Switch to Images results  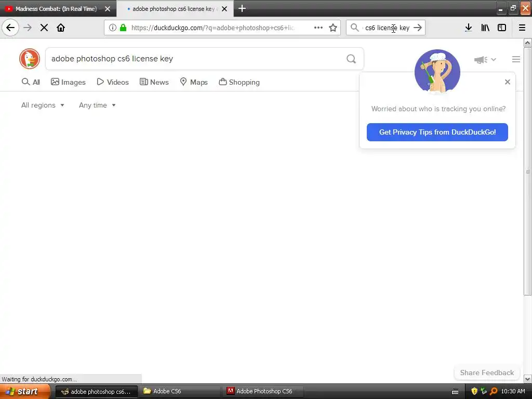(68, 82)
